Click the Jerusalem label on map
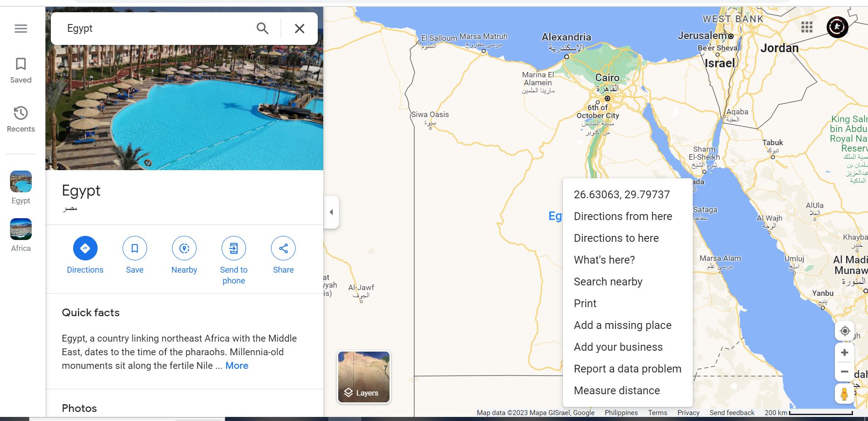The image size is (868, 421). (x=703, y=35)
